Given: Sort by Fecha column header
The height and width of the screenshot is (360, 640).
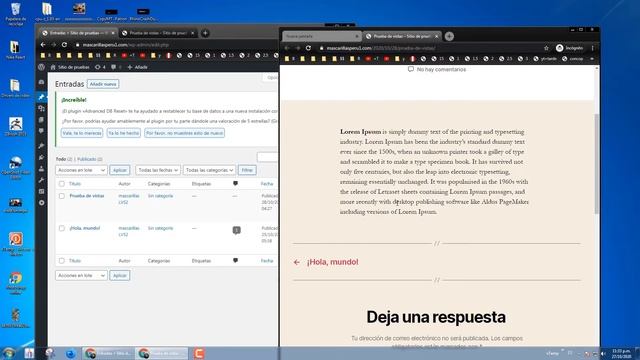Looking at the screenshot, I should tap(267, 184).
